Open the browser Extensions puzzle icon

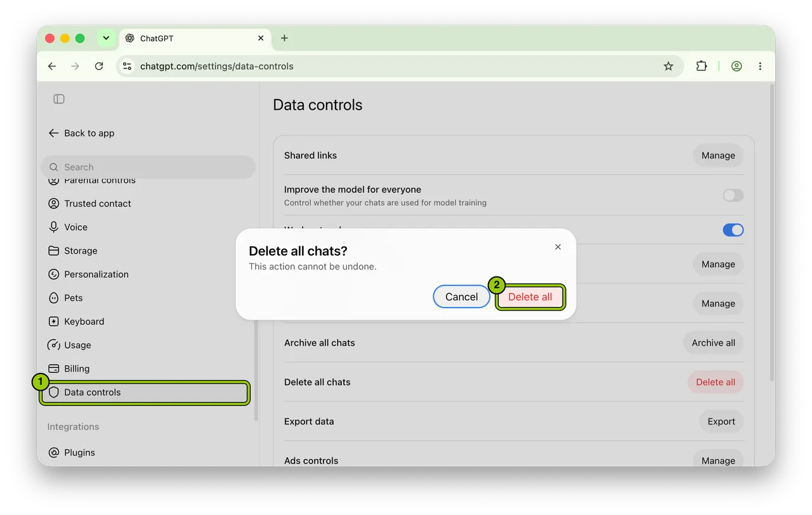point(701,66)
